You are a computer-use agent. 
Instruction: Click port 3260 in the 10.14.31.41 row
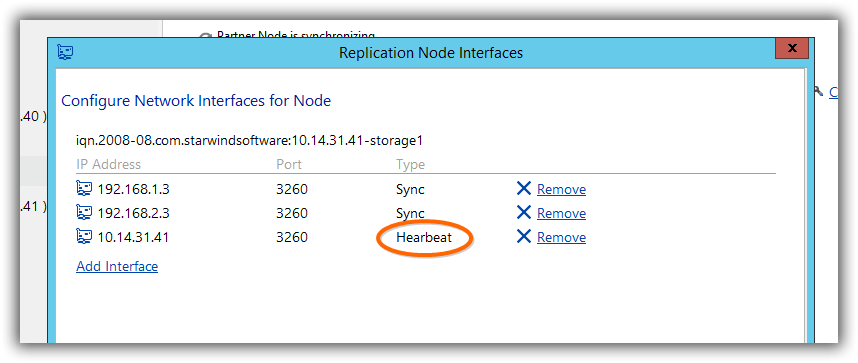(x=292, y=238)
